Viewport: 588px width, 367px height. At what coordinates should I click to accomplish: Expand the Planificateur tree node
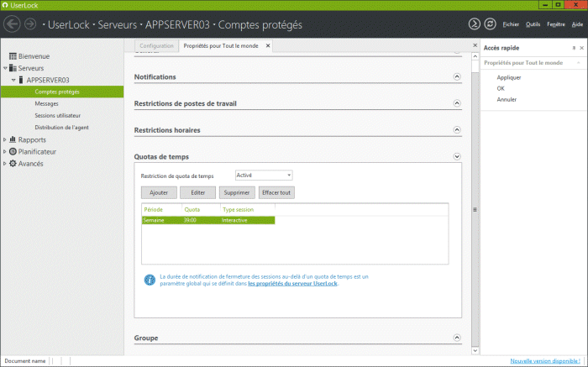point(5,152)
